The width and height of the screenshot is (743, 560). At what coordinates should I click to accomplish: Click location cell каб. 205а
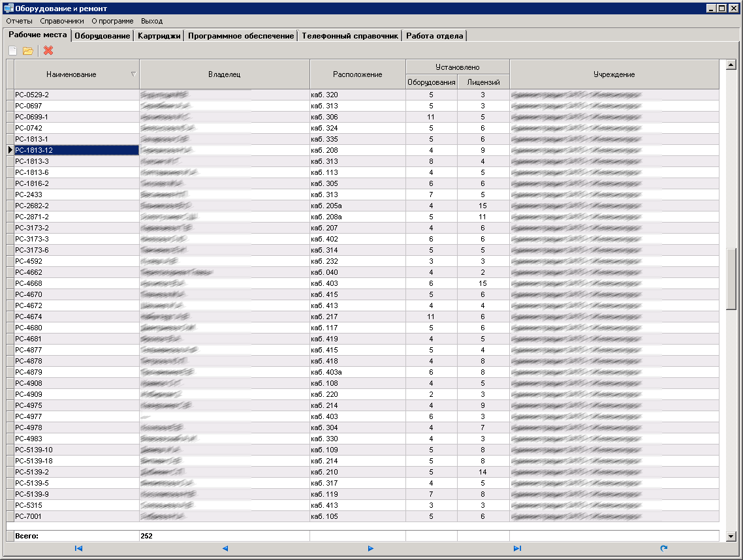(x=358, y=206)
